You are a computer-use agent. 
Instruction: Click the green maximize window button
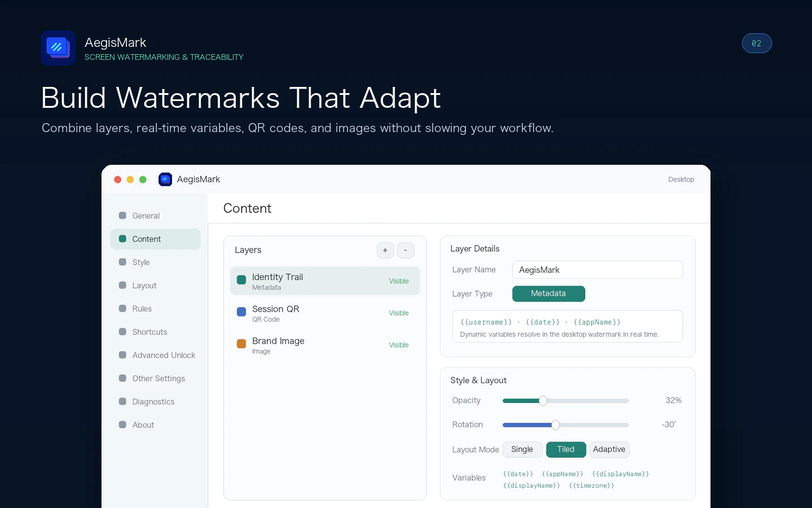(x=143, y=179)
